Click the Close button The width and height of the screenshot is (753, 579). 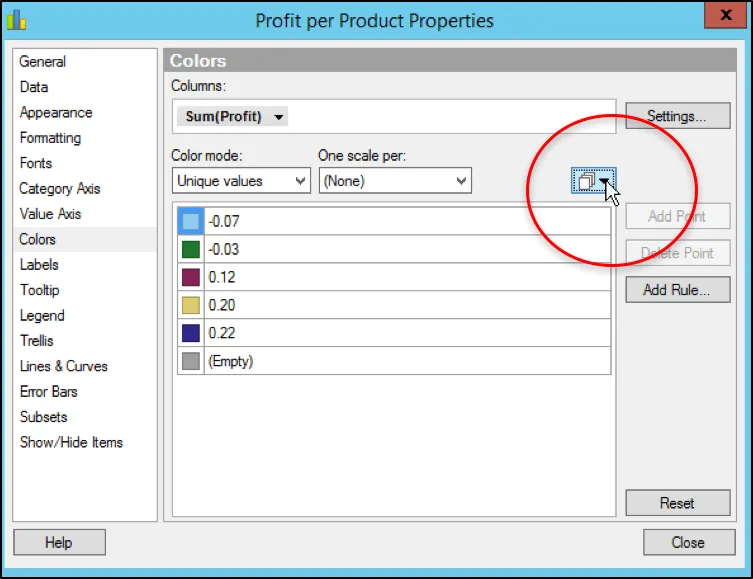coord(689,543)
